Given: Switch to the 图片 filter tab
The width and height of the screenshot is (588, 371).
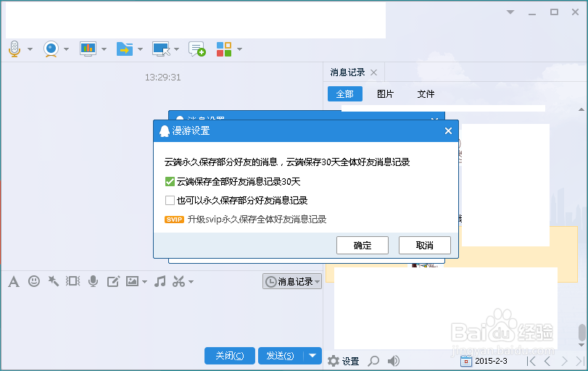Looking at the screenshot, I should pyautogui.click(x=386, y=93).
